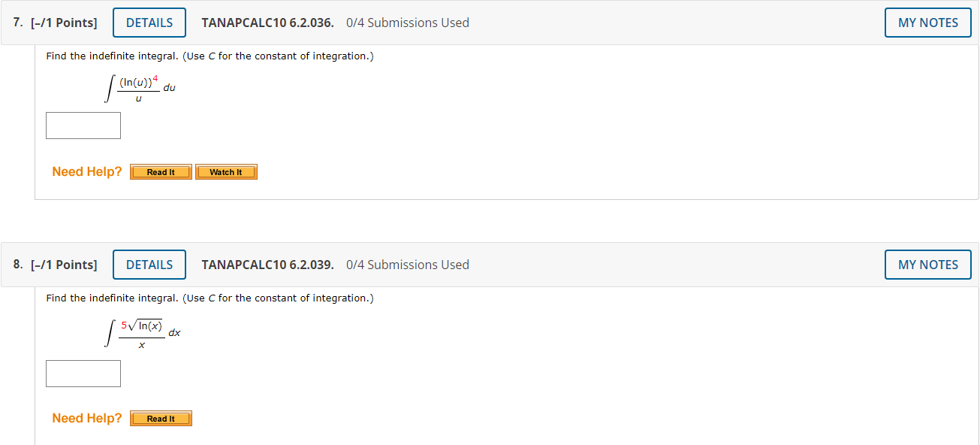Select the TANAPCALC10 6.2.039 problem title
Image resolution: width=980 pixels, height=445 pixels.
[267, 265]
